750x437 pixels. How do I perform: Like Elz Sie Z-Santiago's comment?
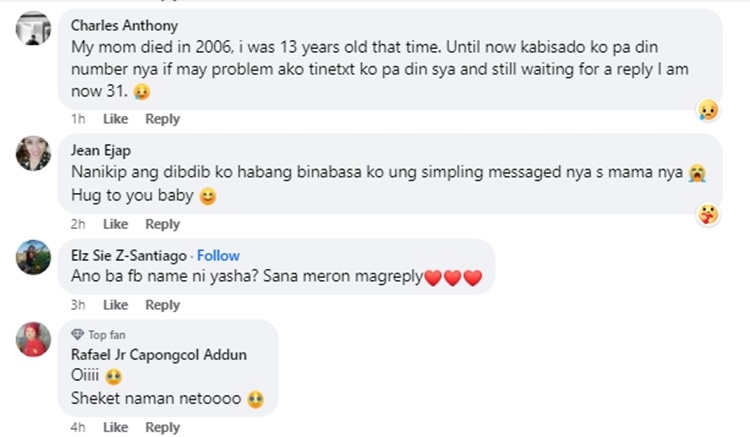(x=116, y=305)
